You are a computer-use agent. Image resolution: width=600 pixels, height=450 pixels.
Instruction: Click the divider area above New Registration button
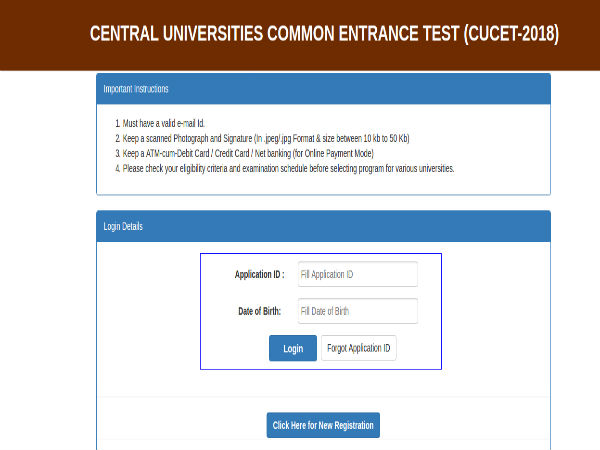coord(323,397)
